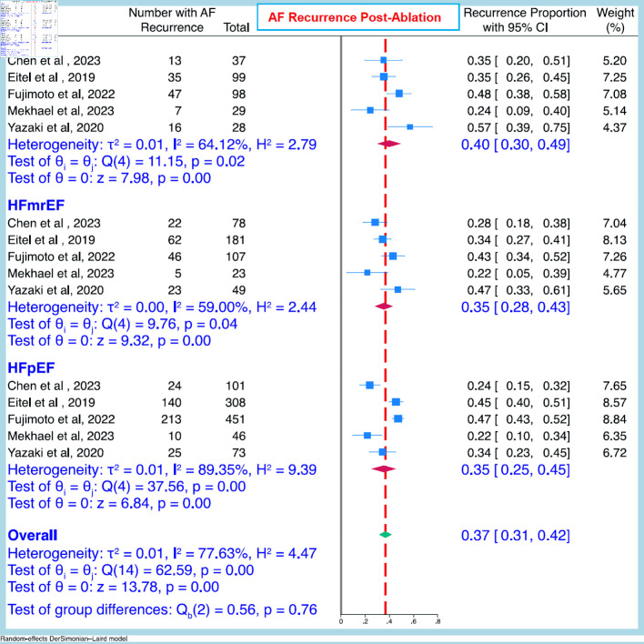Click the HFpEF subgroup red diamond marker

[x=385, y=469]
